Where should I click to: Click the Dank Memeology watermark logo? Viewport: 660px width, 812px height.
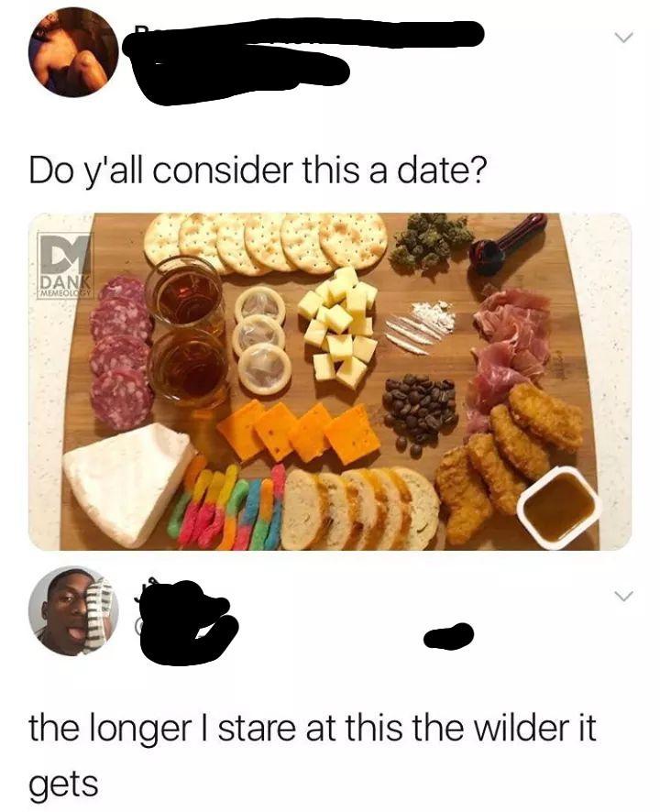pyautogui.click(x=66, y=265)
